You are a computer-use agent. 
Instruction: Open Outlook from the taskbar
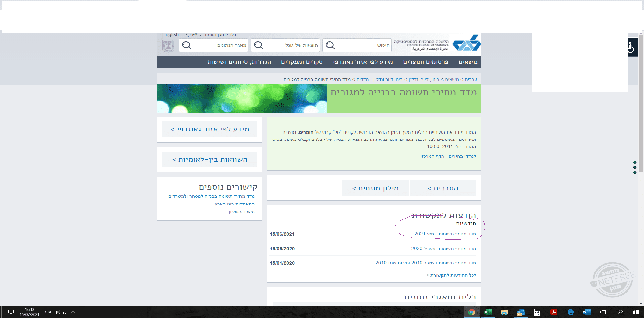(521, 312)
